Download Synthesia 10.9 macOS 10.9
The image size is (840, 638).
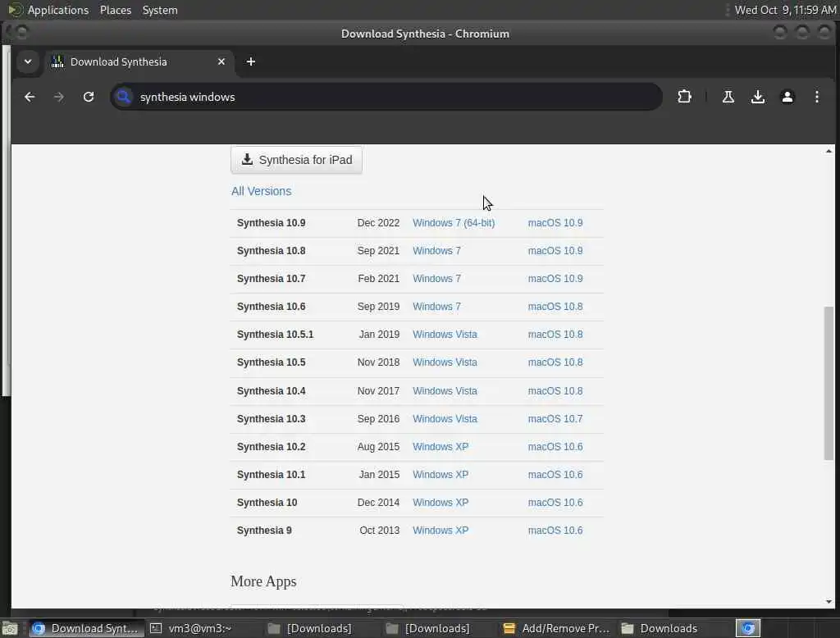[555, 223]
